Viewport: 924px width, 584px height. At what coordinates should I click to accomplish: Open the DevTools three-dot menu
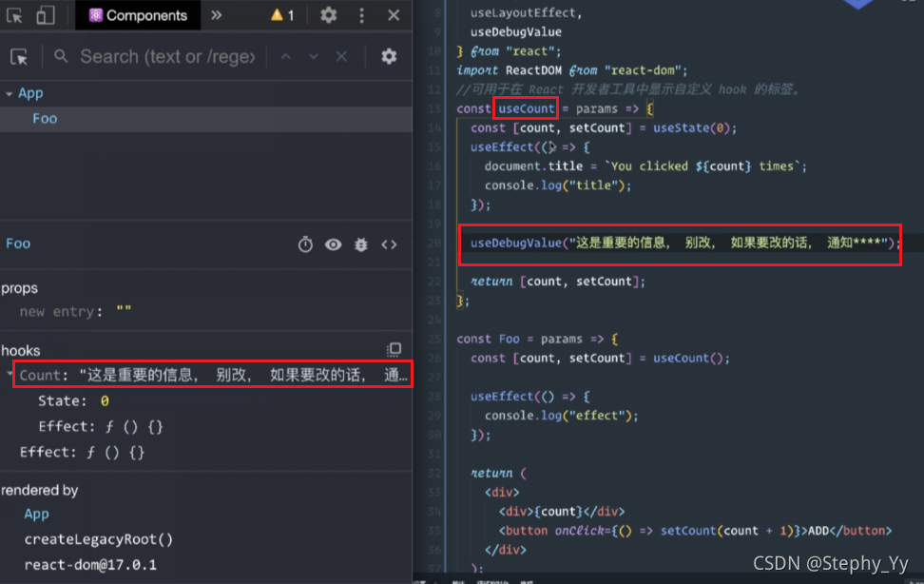click(362, 15)
